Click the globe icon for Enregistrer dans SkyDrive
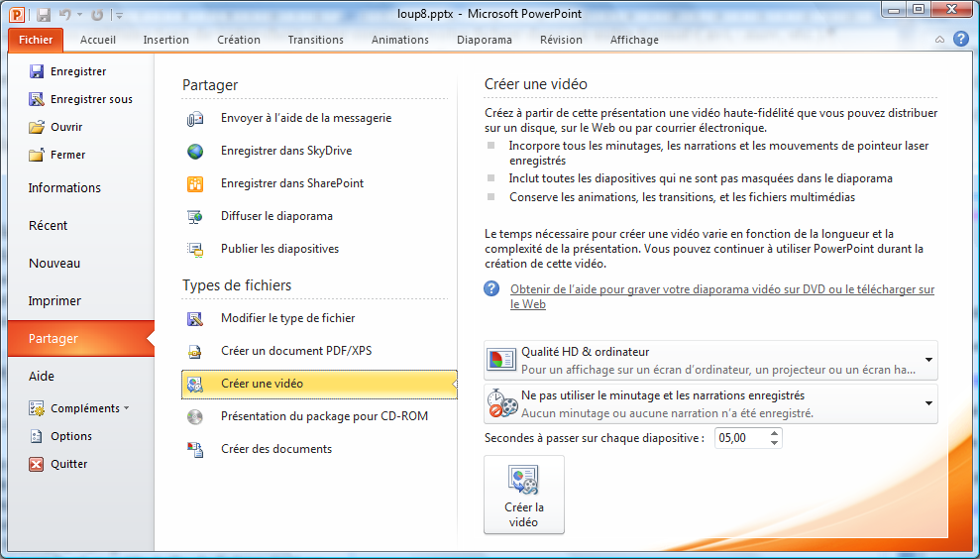Viewport: 980px width, 559px height. pyautogui.click(x=195, y=151)
